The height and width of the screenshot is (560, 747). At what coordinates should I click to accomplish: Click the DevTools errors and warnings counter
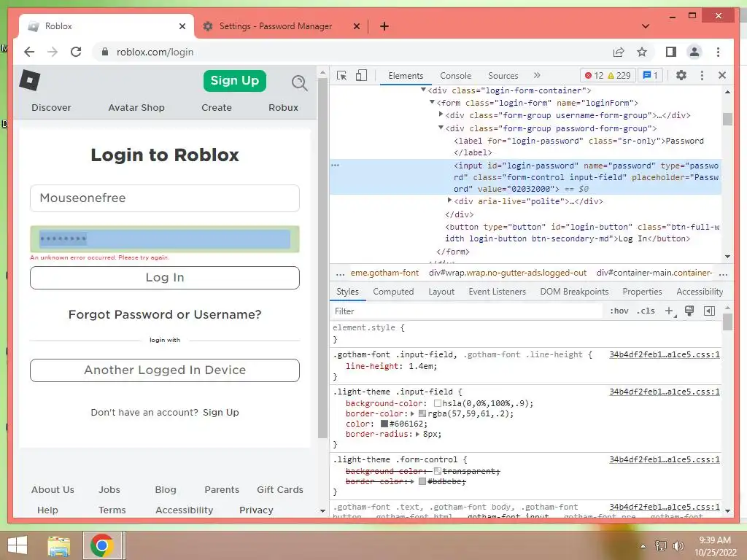point(608,75)
